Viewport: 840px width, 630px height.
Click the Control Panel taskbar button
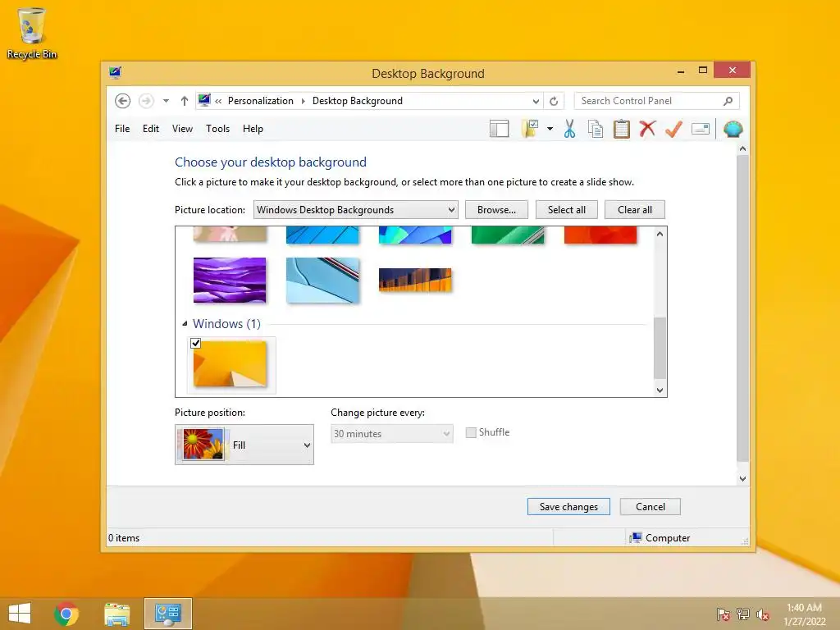[x=167, y=614]
